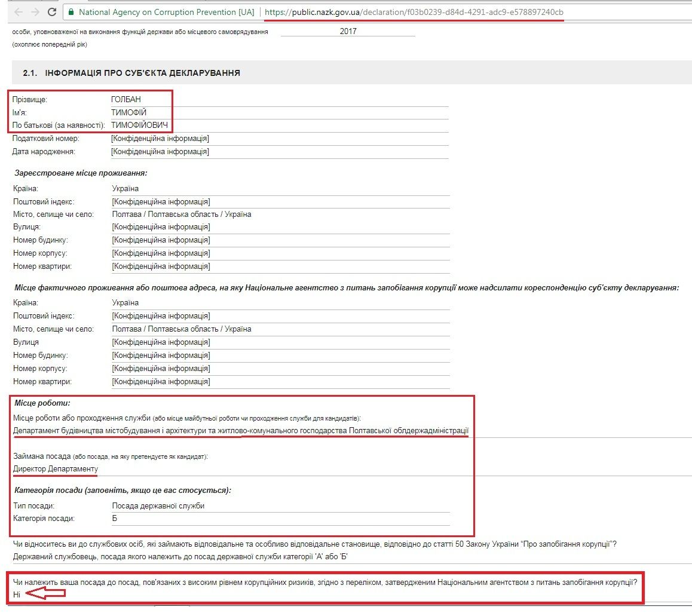
Task: Click the Дата народження confidential field
Action: (160, 152)
